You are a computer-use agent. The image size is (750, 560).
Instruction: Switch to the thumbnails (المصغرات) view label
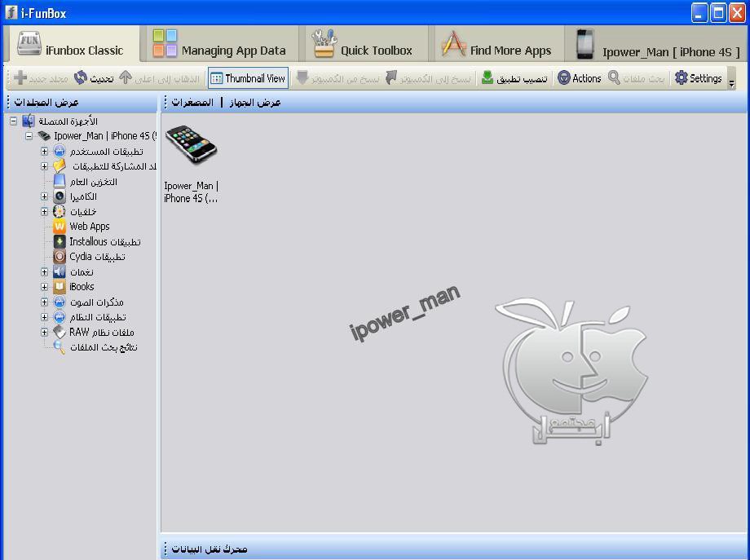pos(192,103)
